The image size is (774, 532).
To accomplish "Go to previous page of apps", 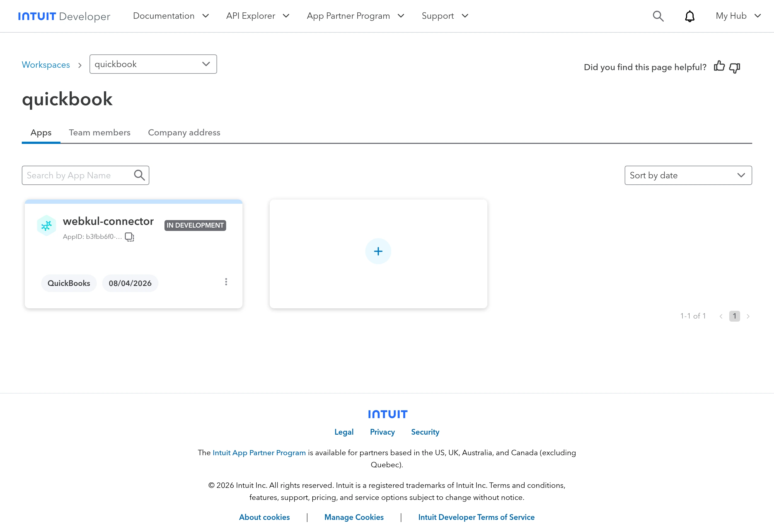I will coord(721,316).
